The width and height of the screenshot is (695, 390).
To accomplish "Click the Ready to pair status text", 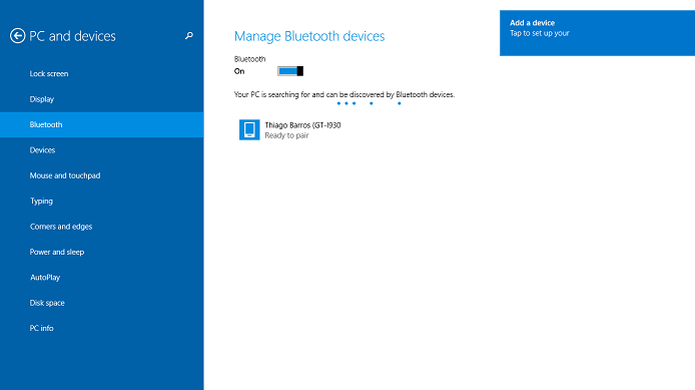I will [x=287, y=136].
